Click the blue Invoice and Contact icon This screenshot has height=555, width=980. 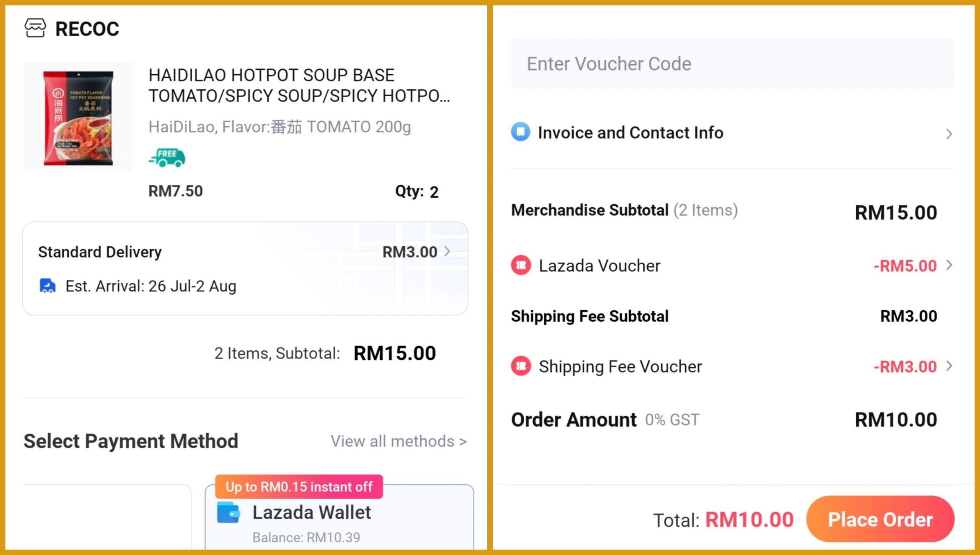tap(521, 133)
